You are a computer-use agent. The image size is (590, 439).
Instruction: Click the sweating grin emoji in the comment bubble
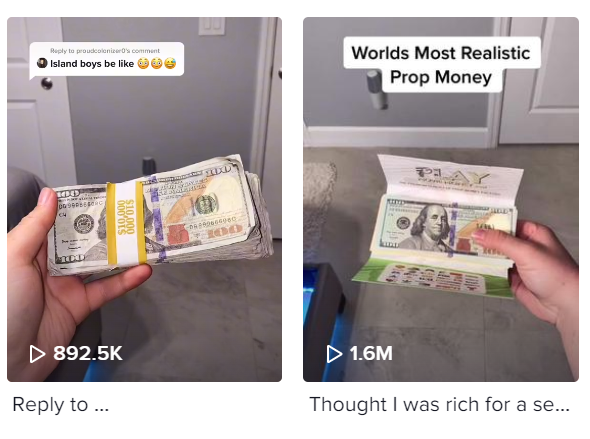point(170,64)
